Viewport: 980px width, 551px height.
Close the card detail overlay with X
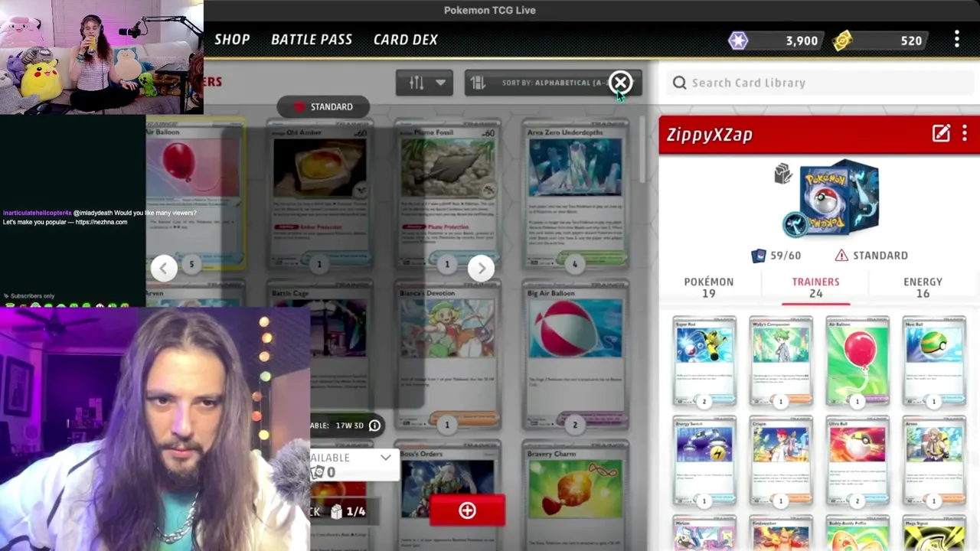coord(621,83)
